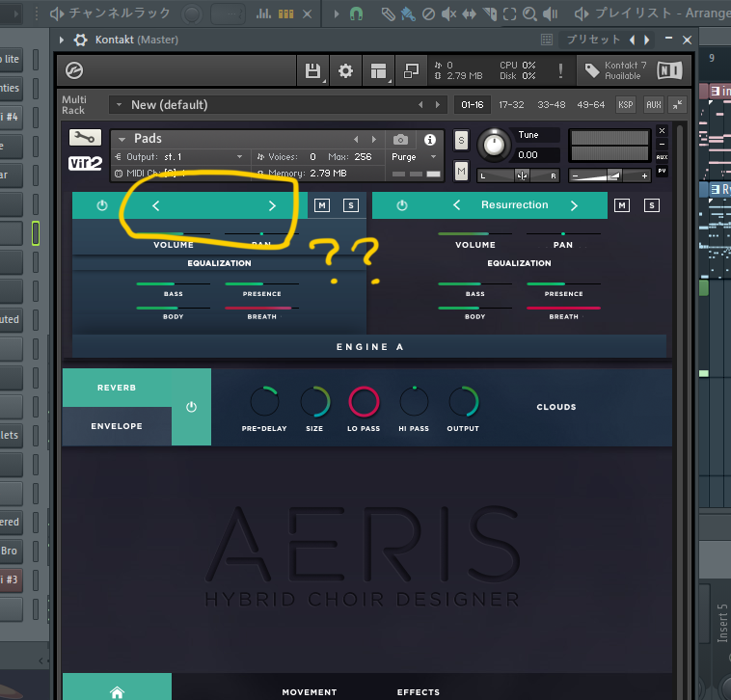Select the 49-64 rack page
This screenshot has height=700, width=731.
(x=590, y=105)
